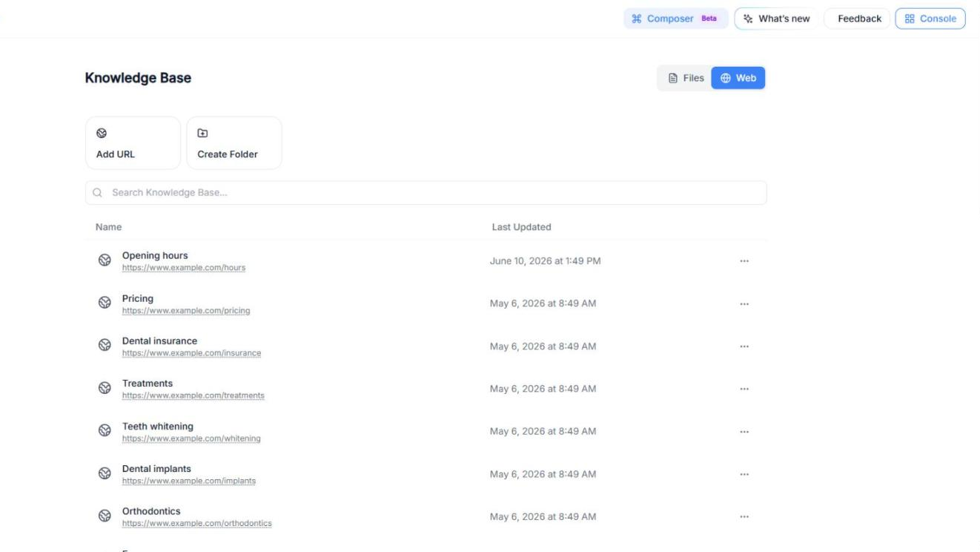Open three-dot menu for Dental insurance
This screenshot has height=552, width=980.
coord(744,346)
